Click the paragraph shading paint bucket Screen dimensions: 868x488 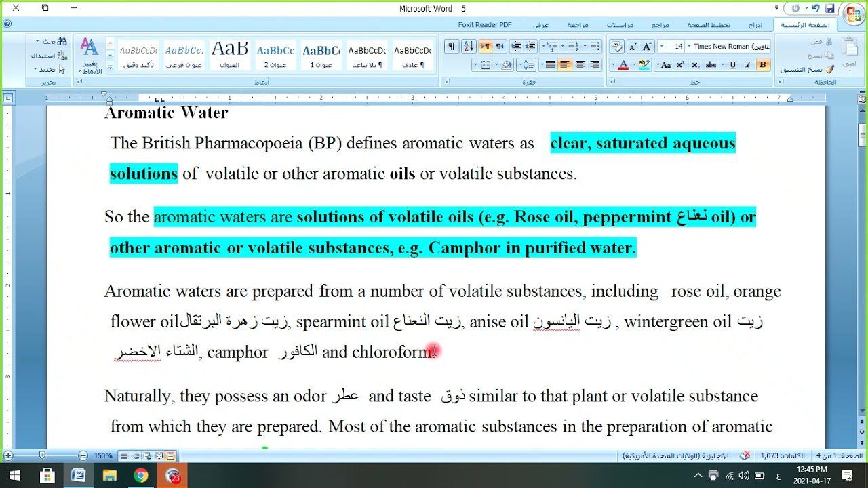coord(506,65)
